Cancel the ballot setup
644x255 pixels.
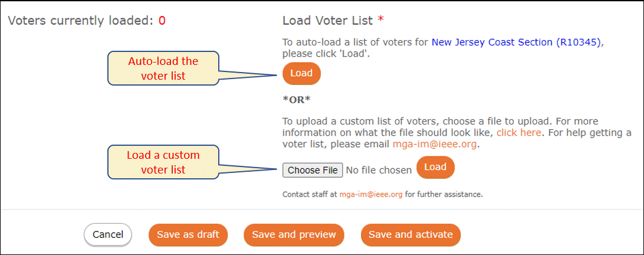click(x=107, y=234)
